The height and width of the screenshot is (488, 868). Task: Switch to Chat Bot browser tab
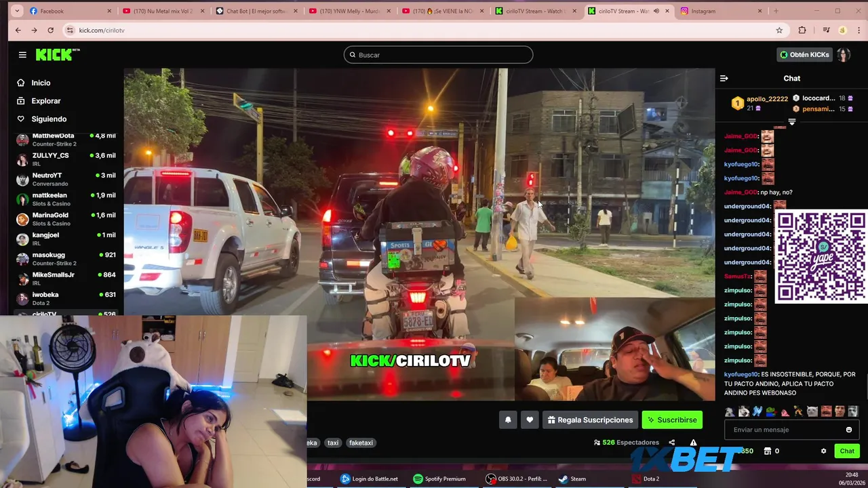256,11
